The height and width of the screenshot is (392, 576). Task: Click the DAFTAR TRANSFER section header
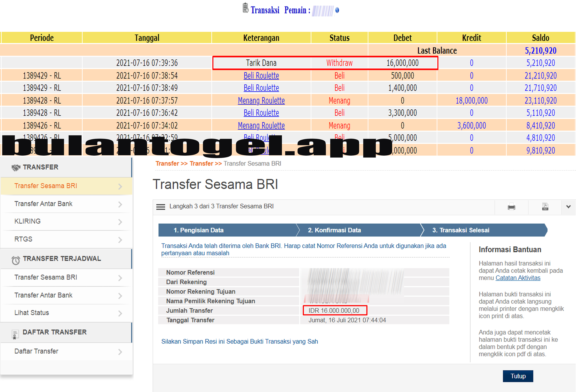pos(66,333)
